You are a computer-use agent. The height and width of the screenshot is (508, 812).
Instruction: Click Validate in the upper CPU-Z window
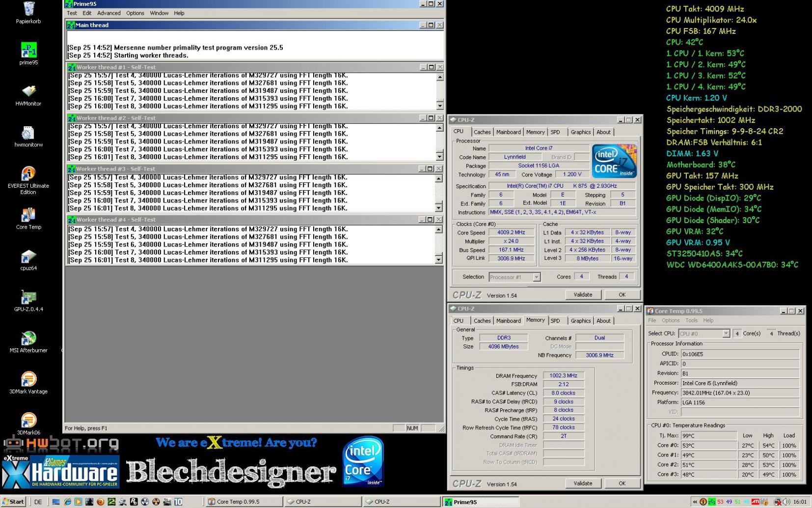pos(583,295)
